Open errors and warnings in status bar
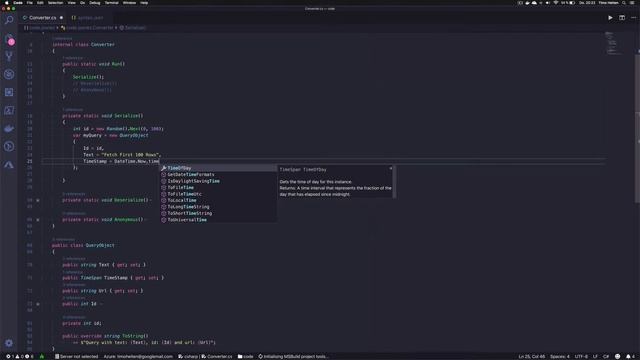Screen dimensions: 640x360 coord(20,356)
